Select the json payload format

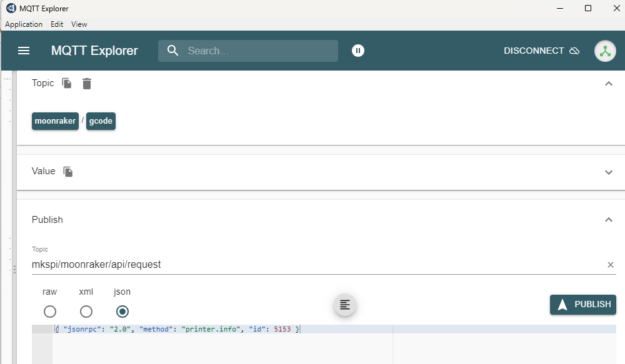click(x=122, y=312)
